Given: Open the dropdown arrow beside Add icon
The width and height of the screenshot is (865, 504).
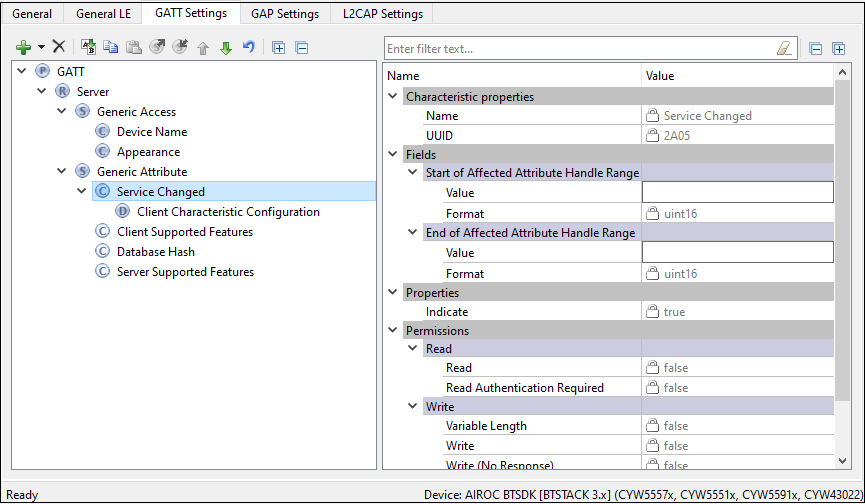Looking at the screenshot, I should (41, 47).
